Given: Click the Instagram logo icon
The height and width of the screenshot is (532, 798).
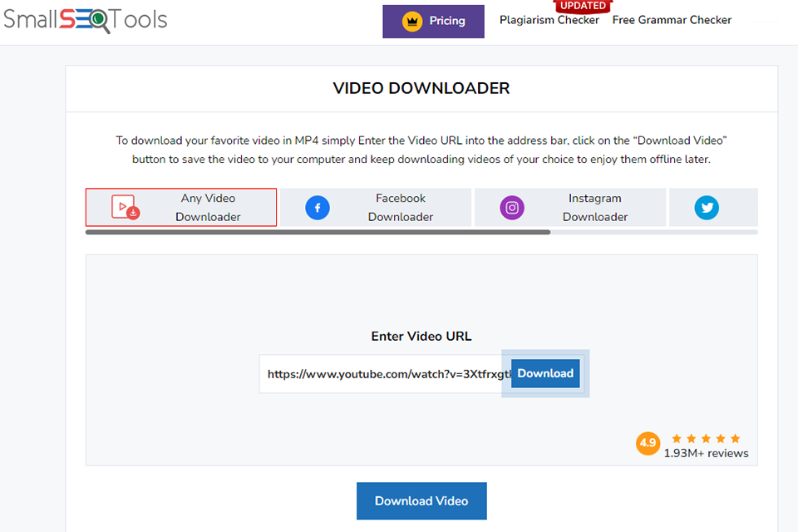Looking at the screenshot, I should coord(512,208).
